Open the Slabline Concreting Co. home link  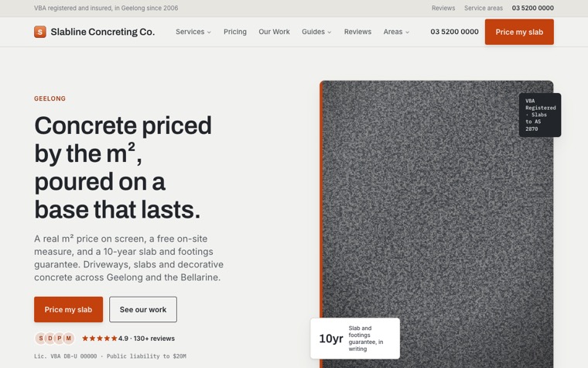pyautogui.click(x=94, y=32)
